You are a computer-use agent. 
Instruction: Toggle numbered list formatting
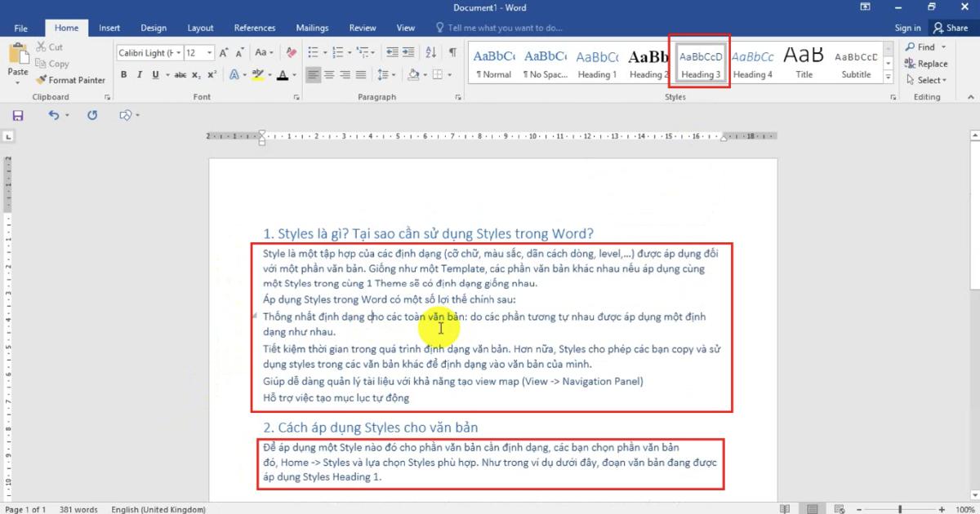(337, 51)
